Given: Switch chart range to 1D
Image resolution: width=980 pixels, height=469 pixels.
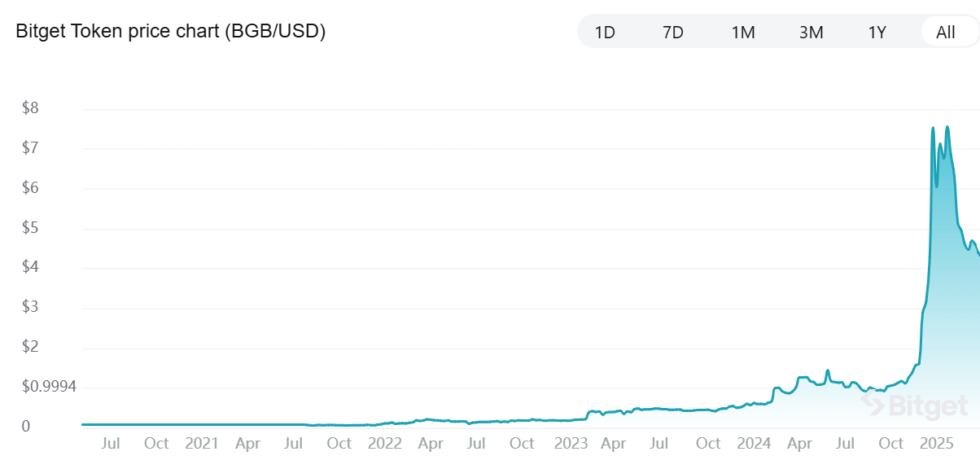Looking at the screenshot, I should (605, 33).
